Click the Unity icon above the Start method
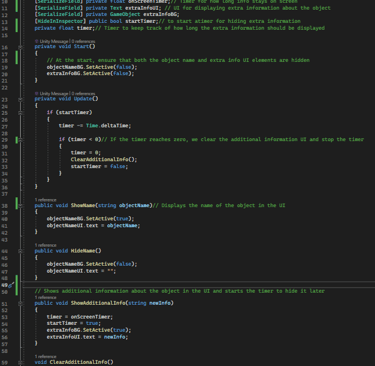 point(37,41)
